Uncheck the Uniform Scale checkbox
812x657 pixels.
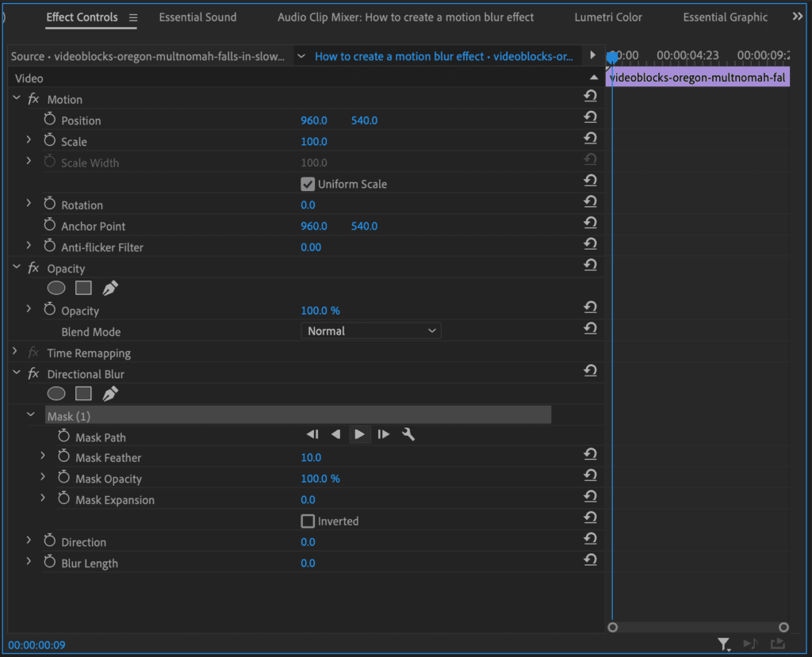click(308, 184)
